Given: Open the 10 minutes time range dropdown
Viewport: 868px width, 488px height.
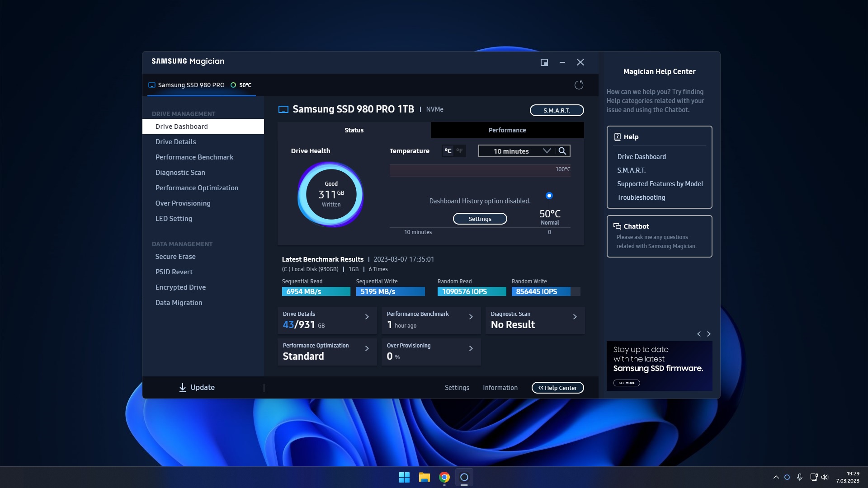Looking at the screenshot, I should tap(517, 151).
